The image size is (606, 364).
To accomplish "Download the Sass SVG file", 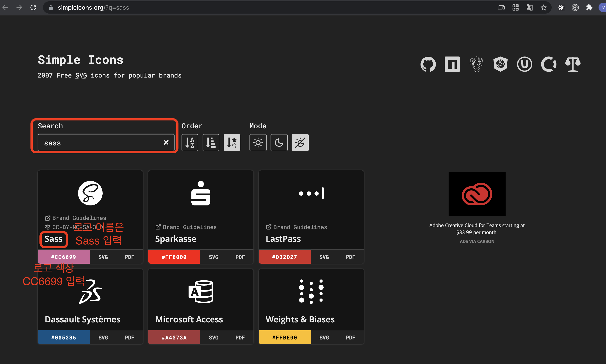I will coord(103,257).
